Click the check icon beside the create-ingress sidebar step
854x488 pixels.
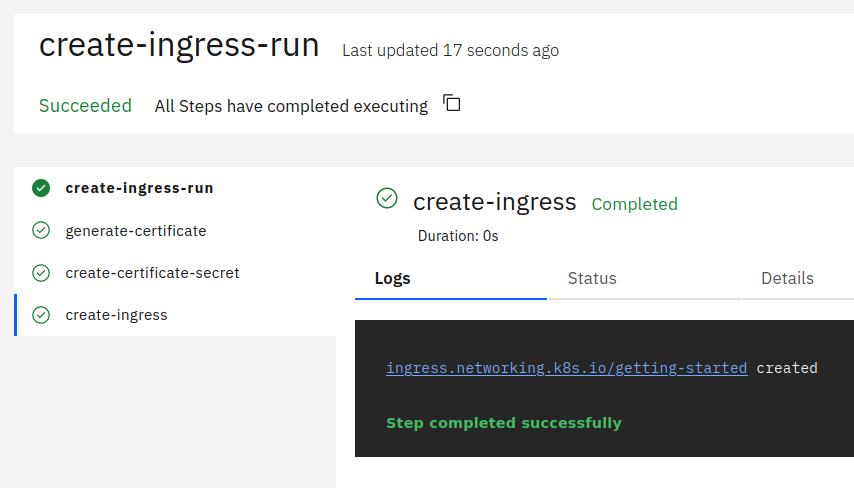[x=41, y=315]
